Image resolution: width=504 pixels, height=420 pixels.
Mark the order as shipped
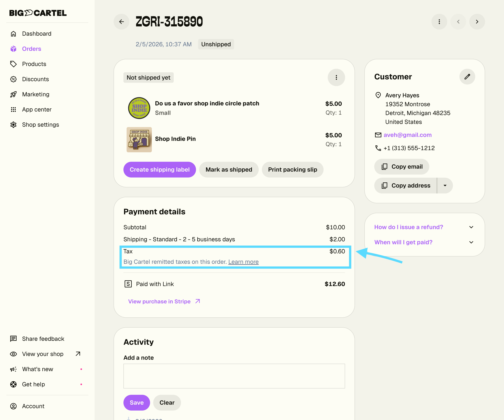pos(229,169)
